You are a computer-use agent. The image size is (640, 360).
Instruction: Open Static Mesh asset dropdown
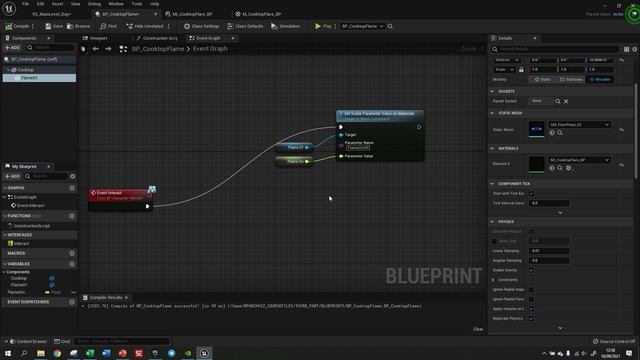[579, 124]
